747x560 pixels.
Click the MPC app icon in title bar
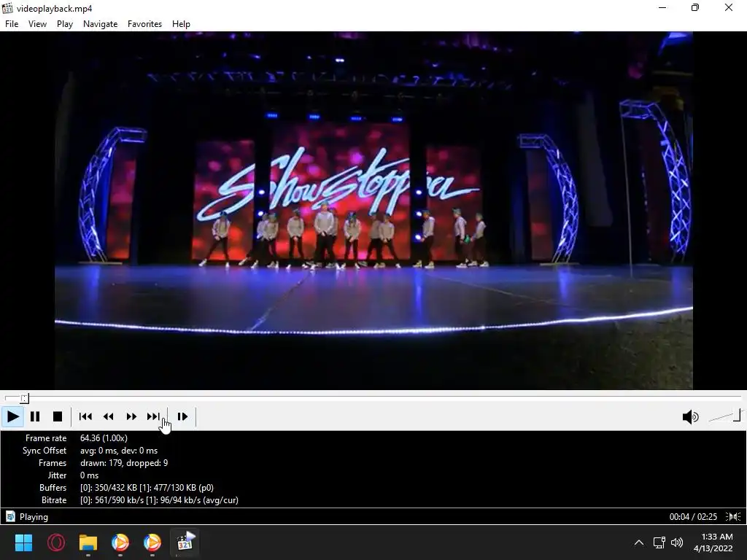(7, 8)
